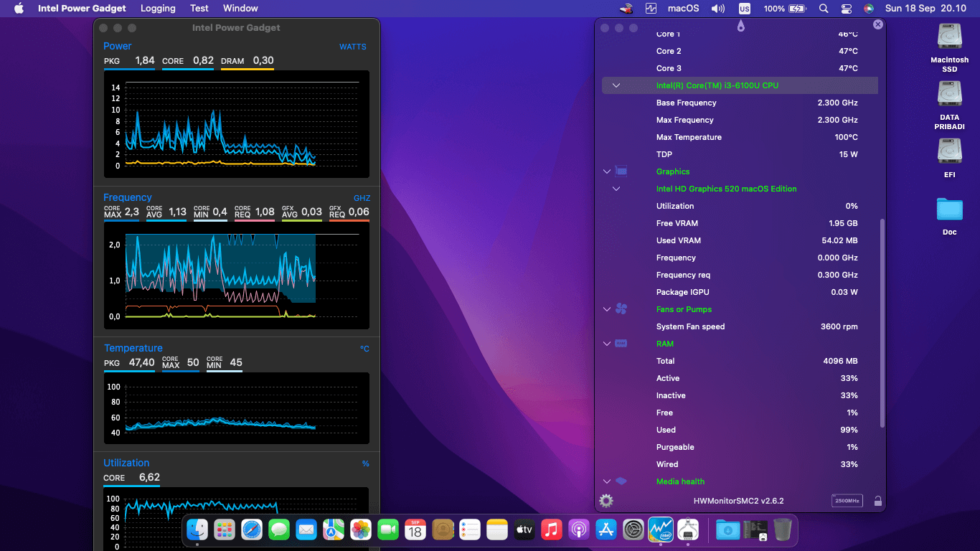Click the macOS label in menu bar
Screen dimensions: 980x551
click(x=683, y=9)
